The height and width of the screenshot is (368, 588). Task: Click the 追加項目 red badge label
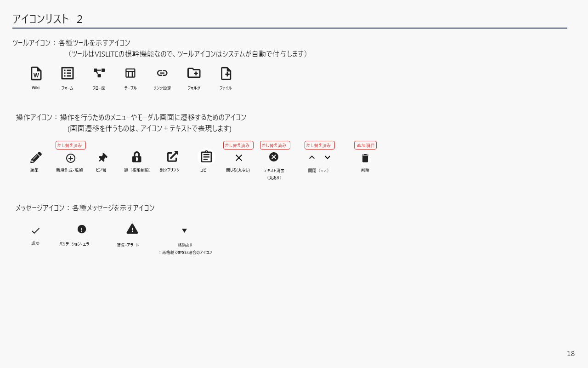coord(365,145)
